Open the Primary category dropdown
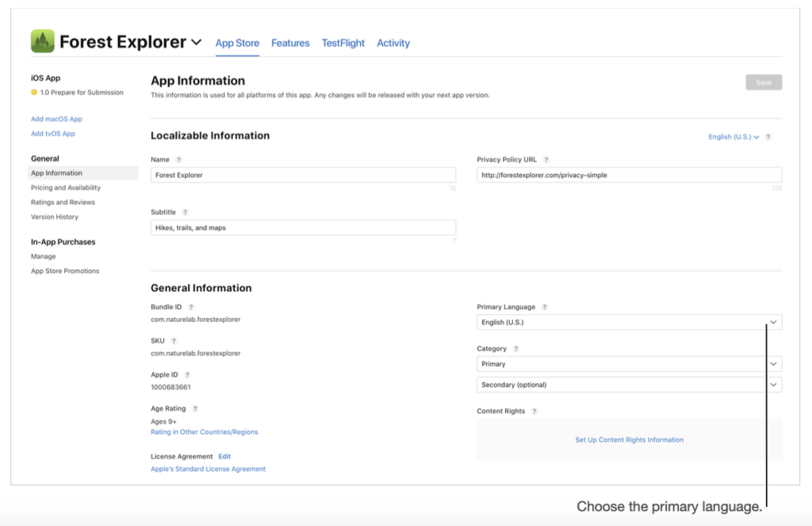Viewport: 812px width, 526px height. pyautogui.click(x=629, y=364)
